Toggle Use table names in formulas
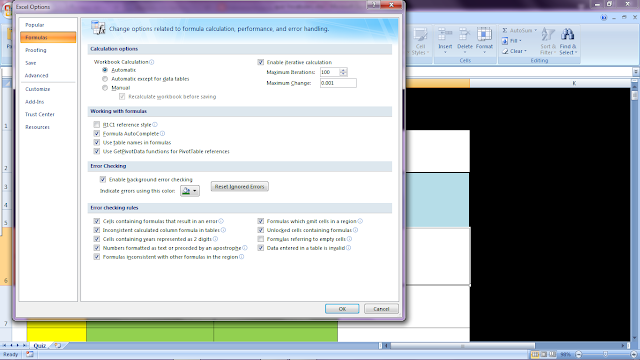This screenshot has height=360, width=640. click(x=97, y=142)
